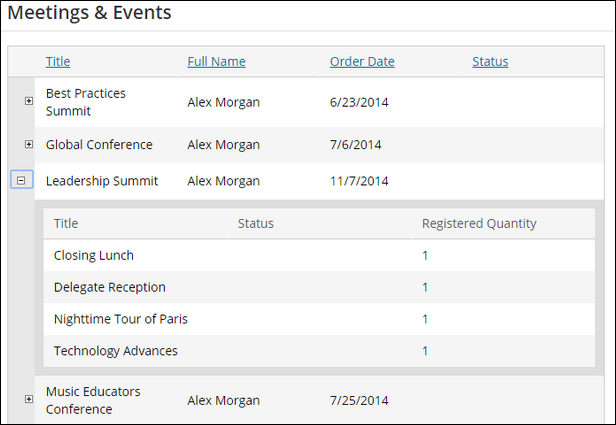Select the Nighttime Tour of Paris row
Viewport: 616px width, 425px height.
tap(319, 319)
